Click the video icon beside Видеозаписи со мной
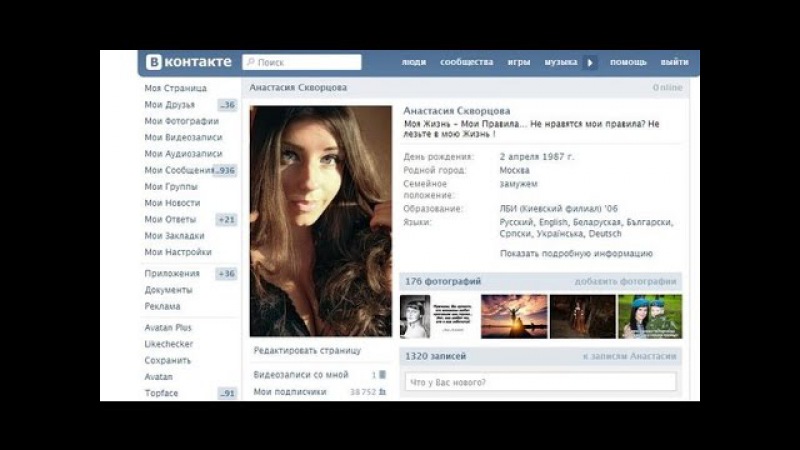Screen dimensions: 800x450 click(x=382, y=375)
